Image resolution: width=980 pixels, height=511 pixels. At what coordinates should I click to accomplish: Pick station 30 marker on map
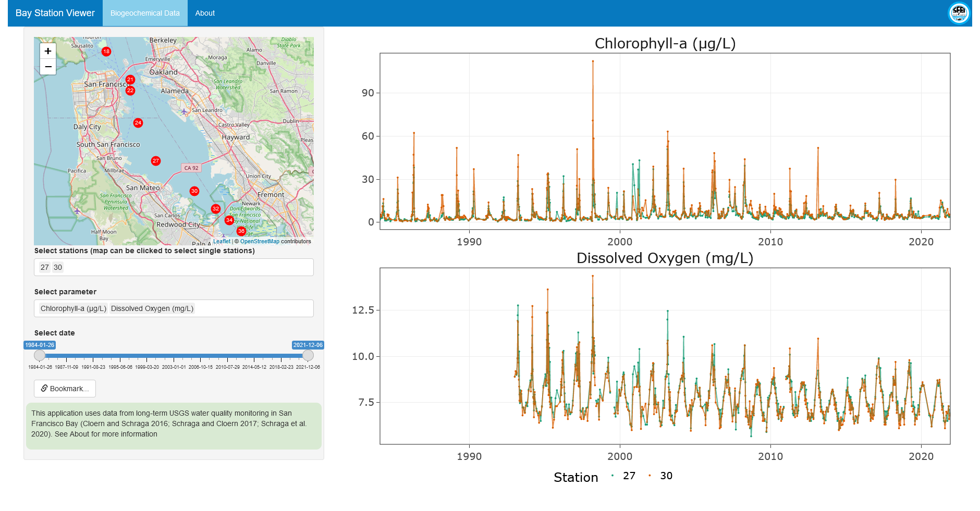194,191
